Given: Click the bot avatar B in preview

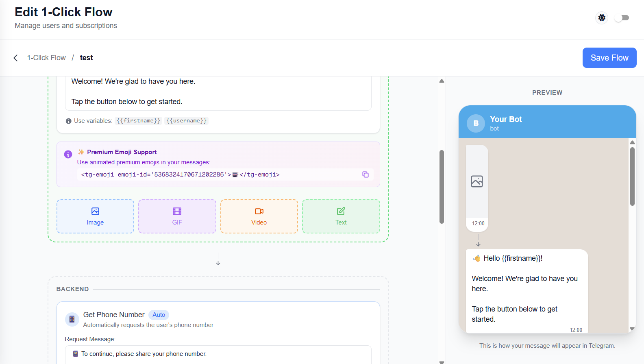Looking at the screenshot, I should pos(476,123).
